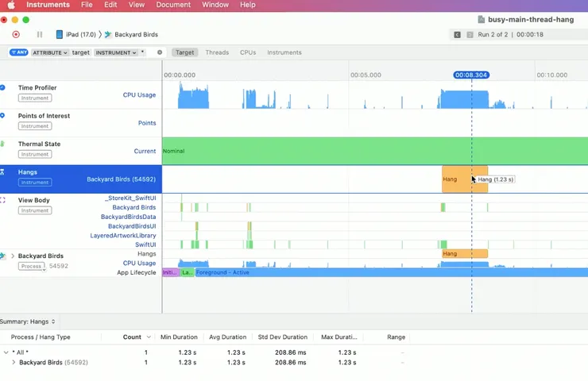Open the INSTRUMENT filter dropdown
Image resolution: width=588 pixels, height=381 pixels.
[115, 52]
